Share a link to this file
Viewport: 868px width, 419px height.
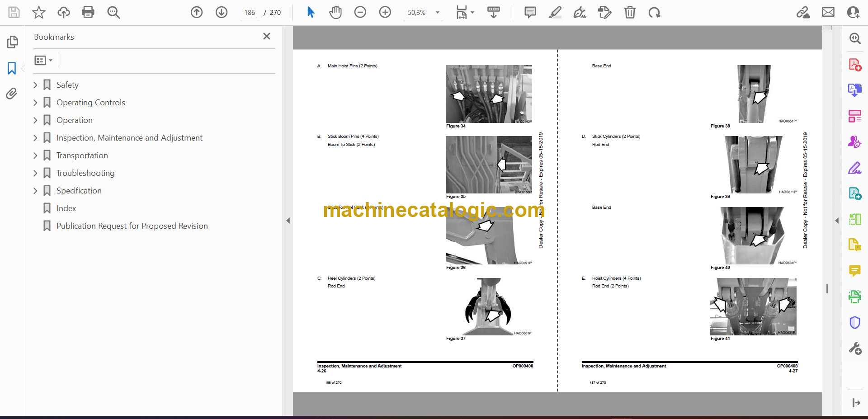tap(803, 12)
